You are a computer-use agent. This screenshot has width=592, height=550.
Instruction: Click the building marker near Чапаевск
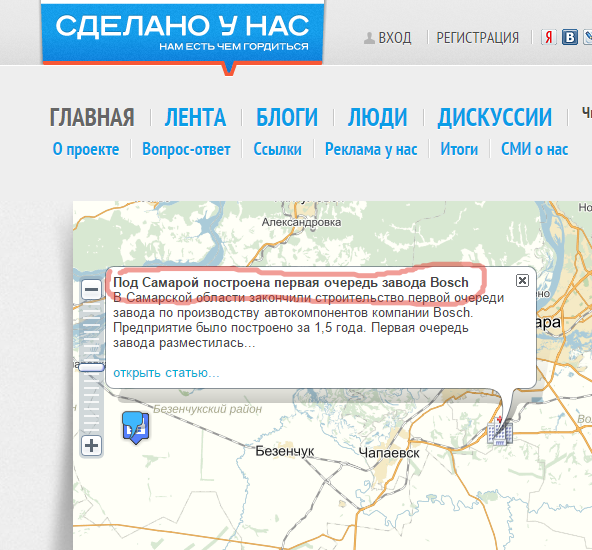(500, 431)
